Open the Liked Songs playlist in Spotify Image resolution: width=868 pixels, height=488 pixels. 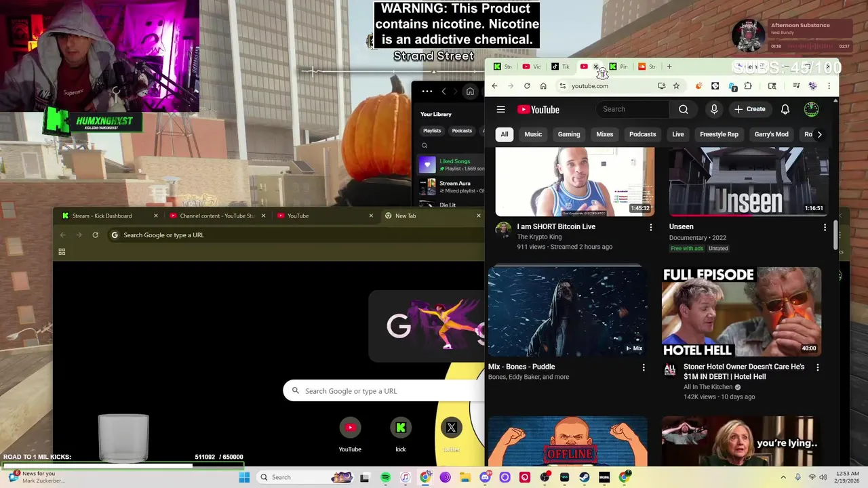(452, 165)
